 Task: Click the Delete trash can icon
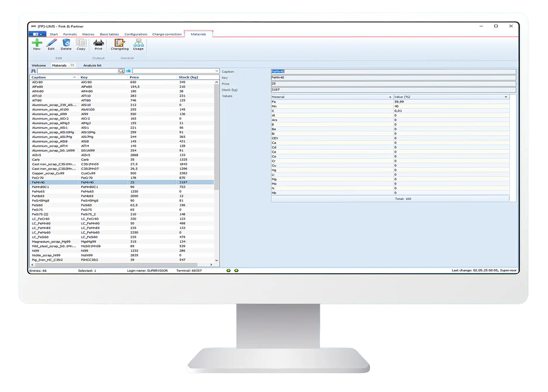66,44
